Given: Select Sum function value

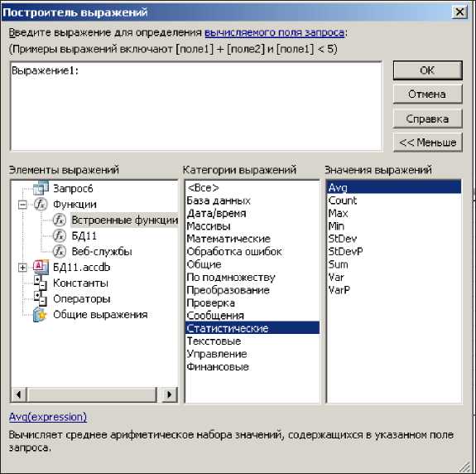Looking at the screenshot, I should point(394,264).
